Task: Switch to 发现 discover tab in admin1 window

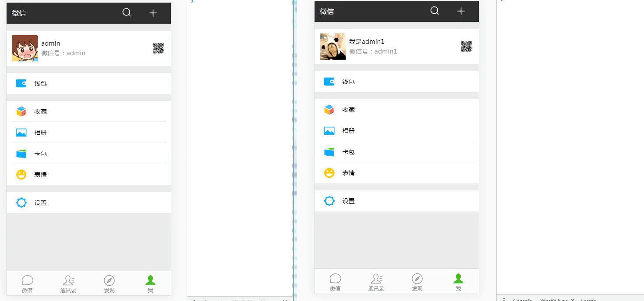Action: pyautogui.click(x=417, y=282)
